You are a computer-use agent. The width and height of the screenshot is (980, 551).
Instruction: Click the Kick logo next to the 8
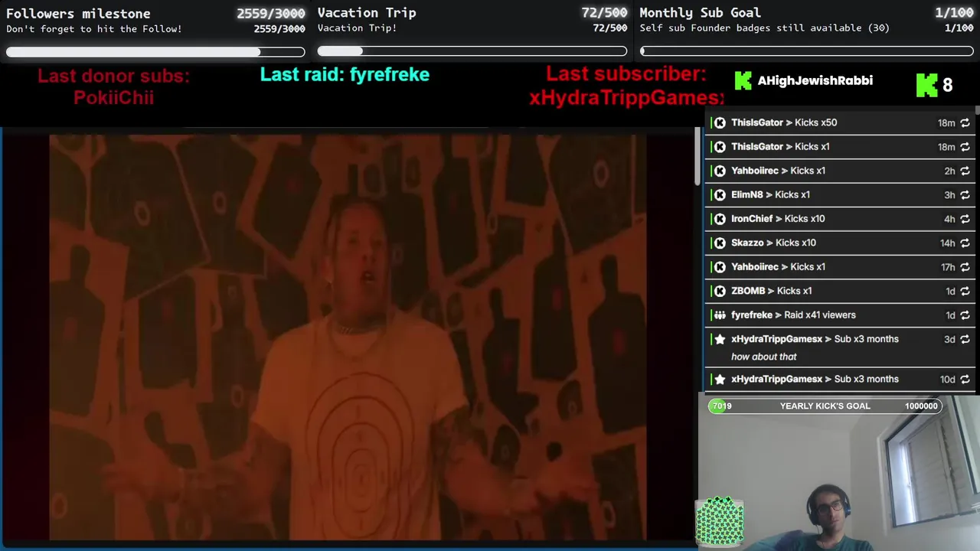[927, 84]
